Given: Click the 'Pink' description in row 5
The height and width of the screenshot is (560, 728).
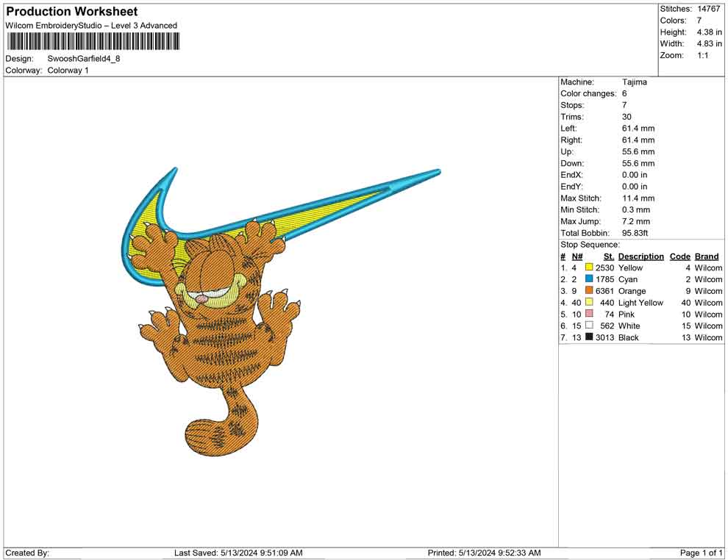Looking at the screenshot, I should click(627, 314).
